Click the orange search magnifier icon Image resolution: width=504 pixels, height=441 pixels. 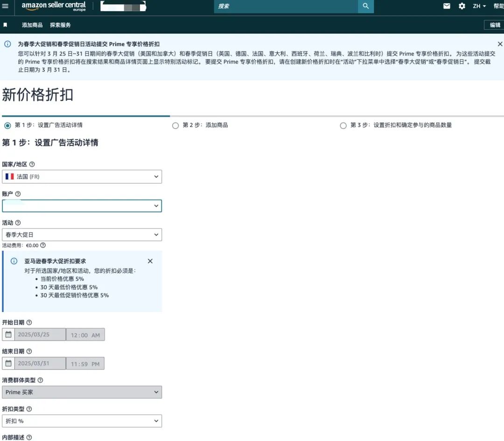(x=366, y=7)
